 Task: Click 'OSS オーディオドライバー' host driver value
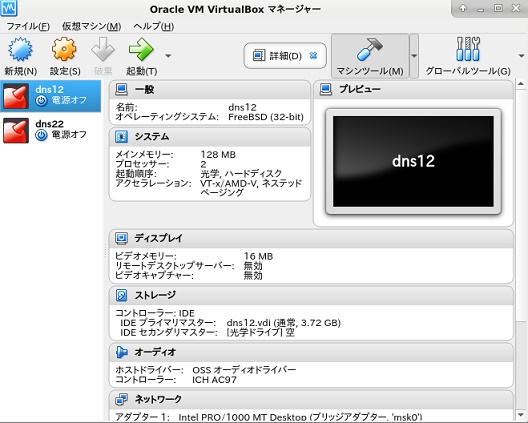click(x=244, y=370)
